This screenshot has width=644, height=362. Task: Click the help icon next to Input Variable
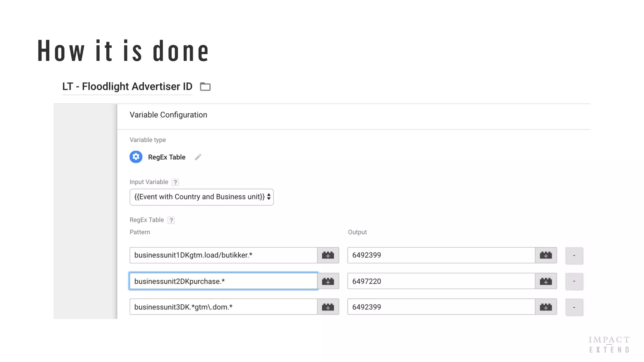(x=175, y=182)
